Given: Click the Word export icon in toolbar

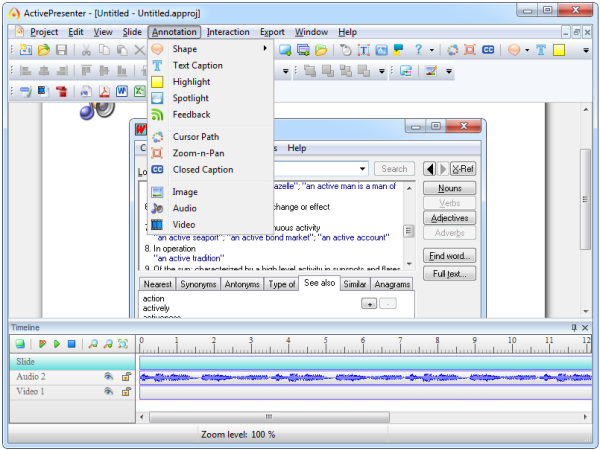Looking at the screenshot, I should (x=122, y=92).
